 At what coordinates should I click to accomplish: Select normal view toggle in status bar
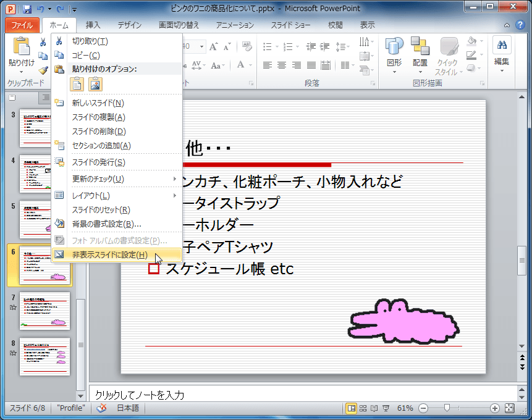point(352,408)
